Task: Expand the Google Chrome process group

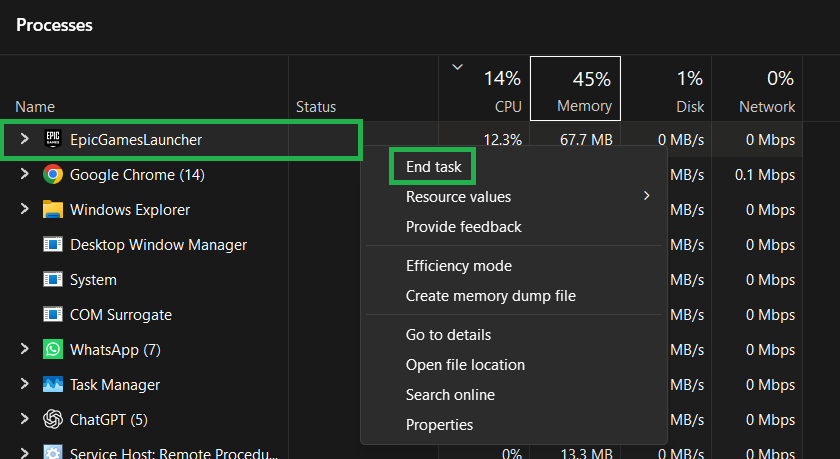Action: (25, 175)
